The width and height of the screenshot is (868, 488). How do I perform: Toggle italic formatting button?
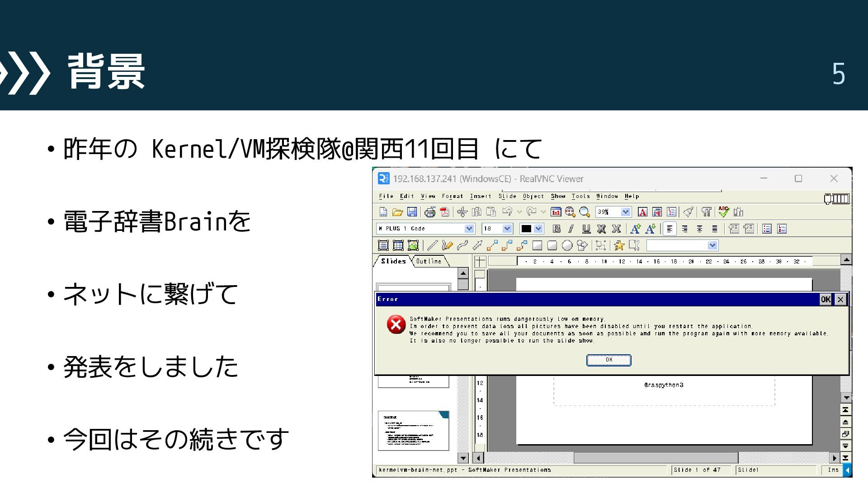[571, 229]
